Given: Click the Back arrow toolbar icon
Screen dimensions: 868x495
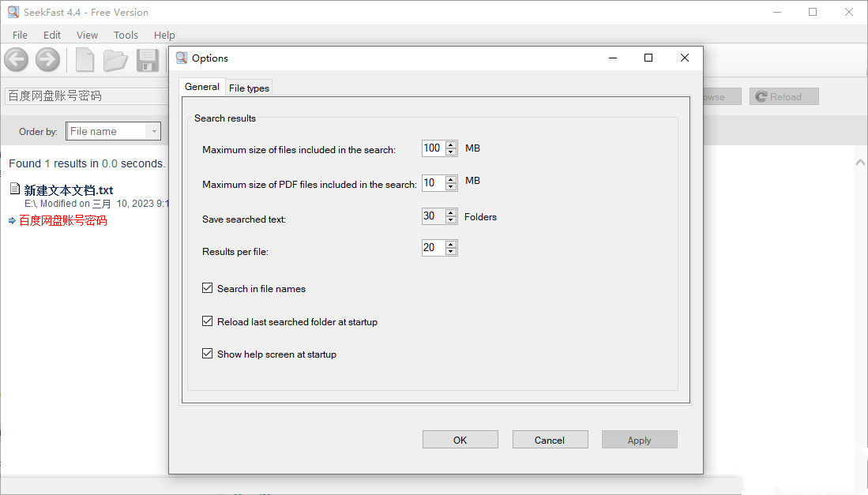Looking at the screenshot, I should [x=16, y=60].
